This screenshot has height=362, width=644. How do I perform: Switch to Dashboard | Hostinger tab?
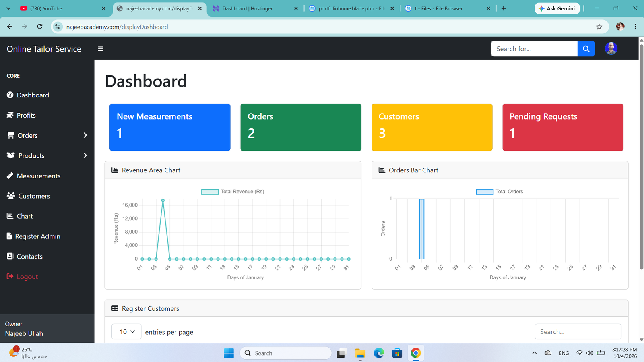pos(255,8)
